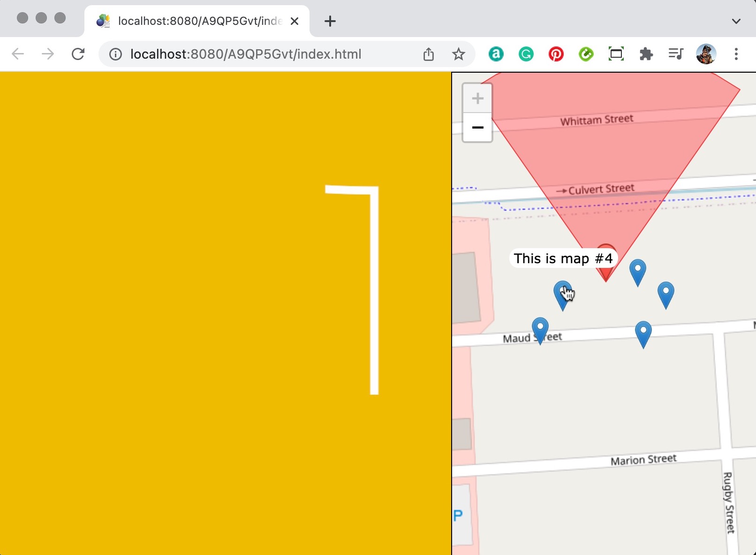756x555 pixels.
Task: Open the Pinterest extension
Action: pyautogui.click(x=556, y=54)
